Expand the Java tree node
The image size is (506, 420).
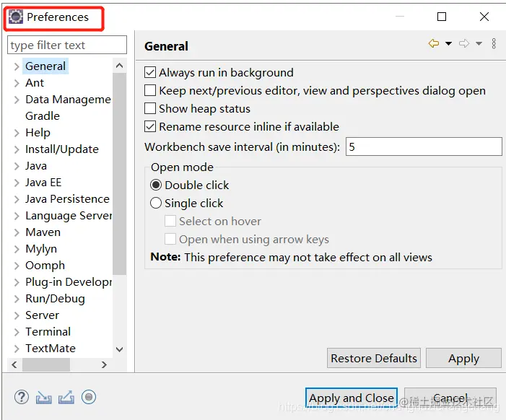click(17, 166)
